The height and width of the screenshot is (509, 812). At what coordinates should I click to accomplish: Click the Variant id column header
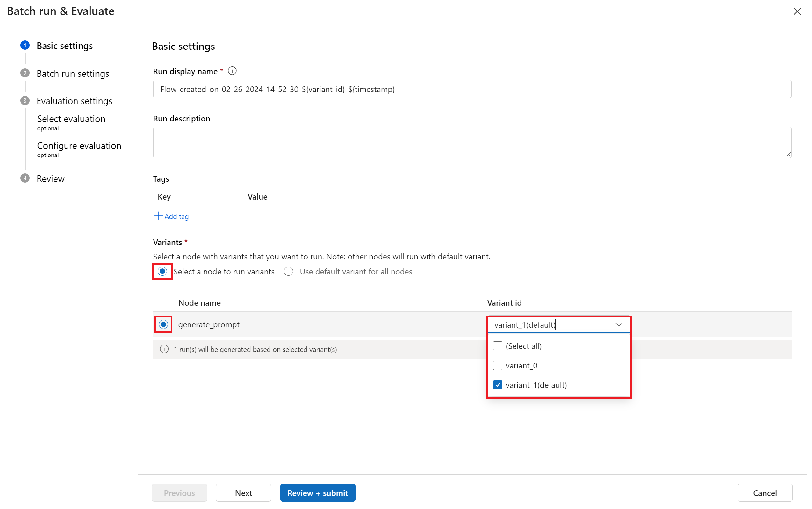tap(504, 303)
